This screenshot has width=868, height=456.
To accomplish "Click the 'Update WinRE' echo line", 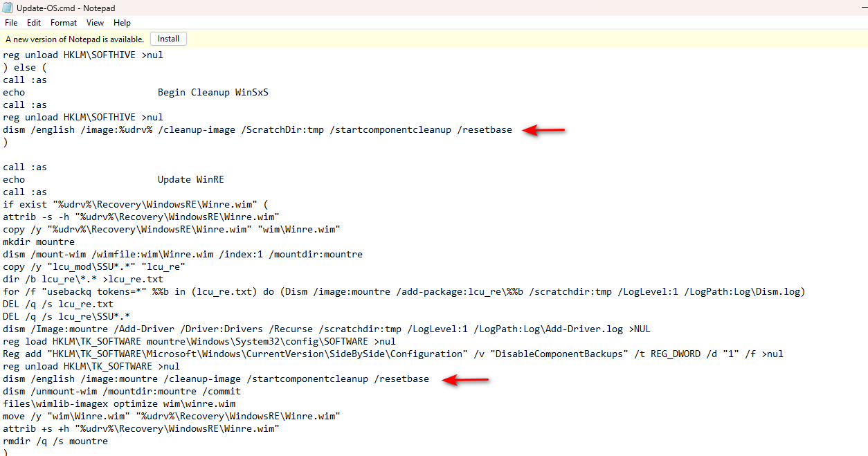I will click(114, 179).
